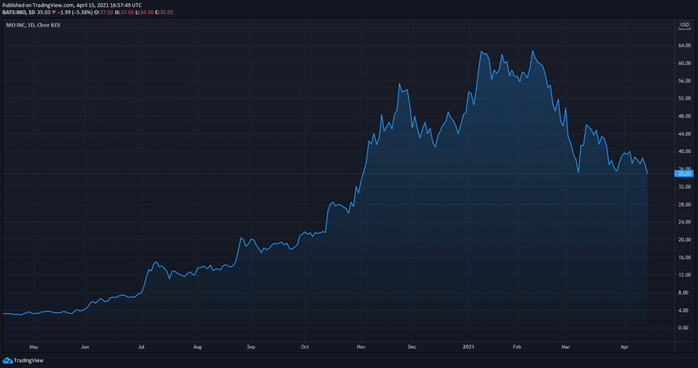Click the 12.00 price axis label
The height and width of the screenshot is (368, 698).
tap(685, 275)
